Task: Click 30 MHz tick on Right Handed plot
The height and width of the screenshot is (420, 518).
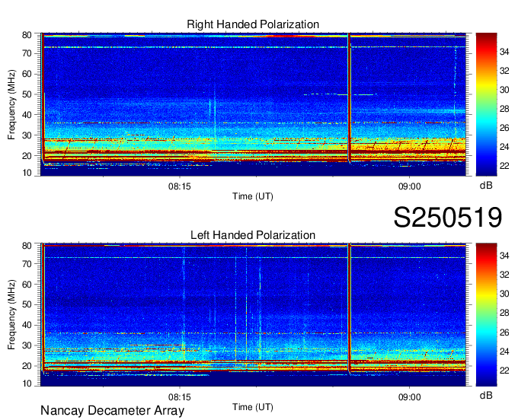Action: coord(27,135)
